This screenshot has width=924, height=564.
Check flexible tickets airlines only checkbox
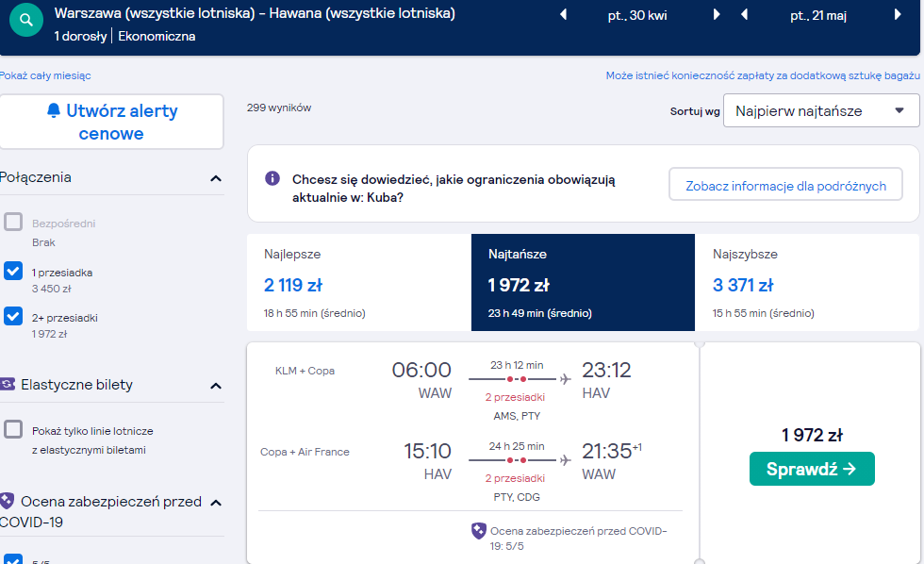pyautogui.click(x=13, y=430)
